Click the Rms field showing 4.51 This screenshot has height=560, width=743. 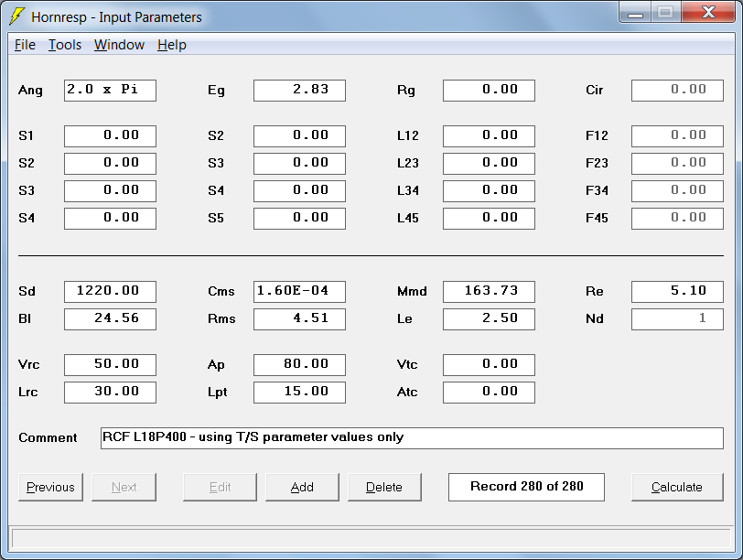[x=299, y=318]
